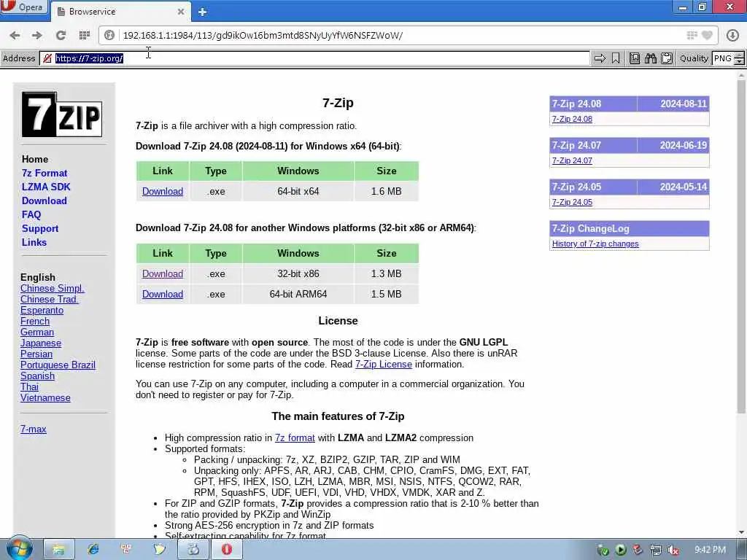This screenshot has width=747, height=560.
Task: Adjust the Quality PNG stepper arrows
Action: pos(740,58)
